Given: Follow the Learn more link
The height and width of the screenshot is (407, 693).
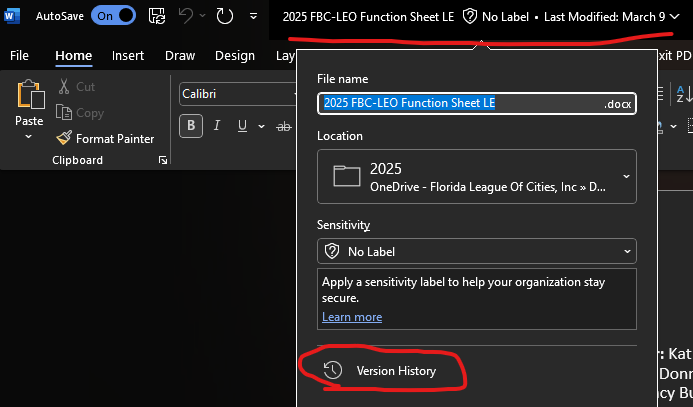Looking at the screenshot, I should click(x=352, y=317).
